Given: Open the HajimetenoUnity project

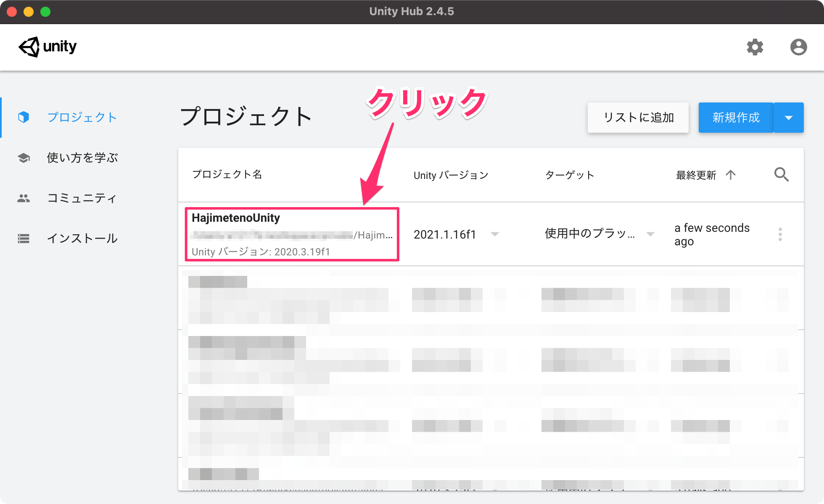Looking at the screenshot, I should click(292, 234).
